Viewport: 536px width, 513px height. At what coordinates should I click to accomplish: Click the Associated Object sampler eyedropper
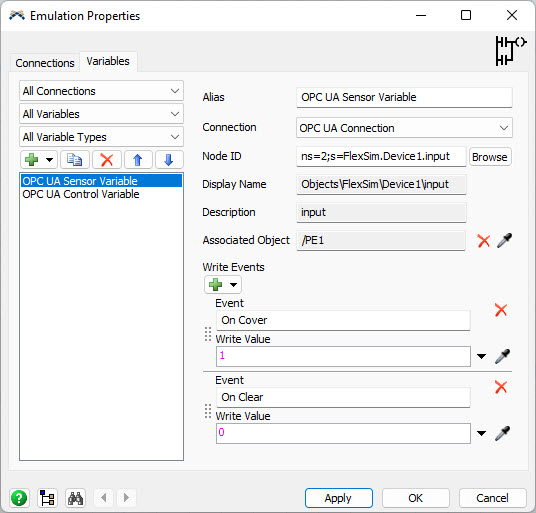click(504, 240)
